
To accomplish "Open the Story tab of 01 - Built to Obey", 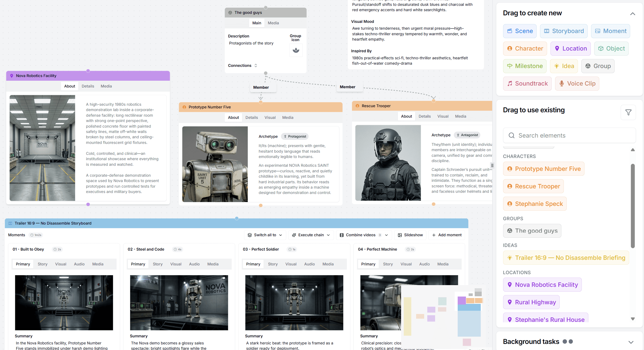I will click(43, 264).
